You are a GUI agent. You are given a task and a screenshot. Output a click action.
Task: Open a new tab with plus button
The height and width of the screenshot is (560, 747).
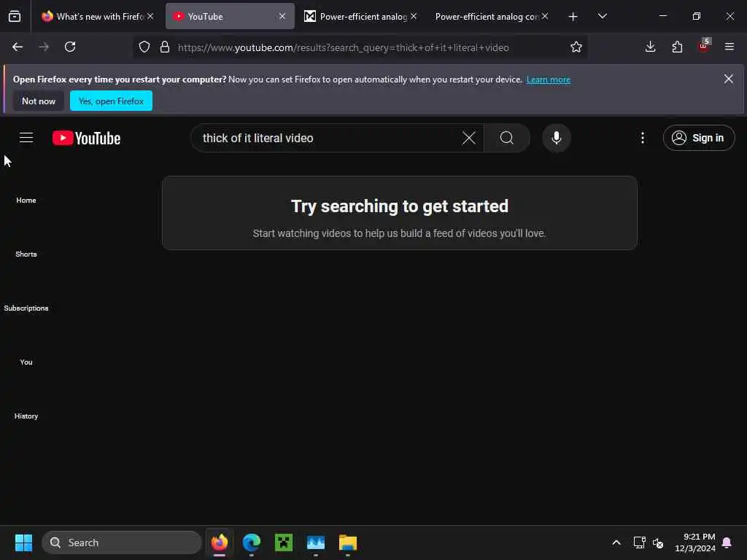[573, 17]
